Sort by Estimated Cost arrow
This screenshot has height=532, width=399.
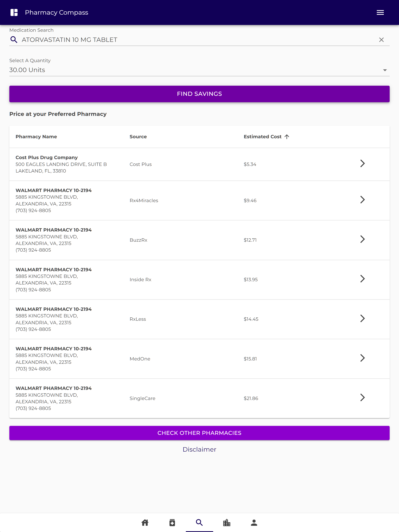(287, 137)
